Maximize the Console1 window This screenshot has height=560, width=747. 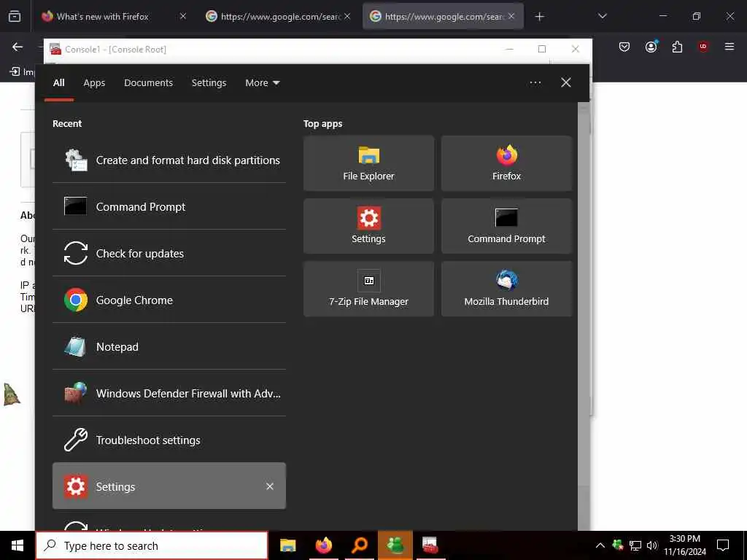pyautogui.click(x=542, y=49)
